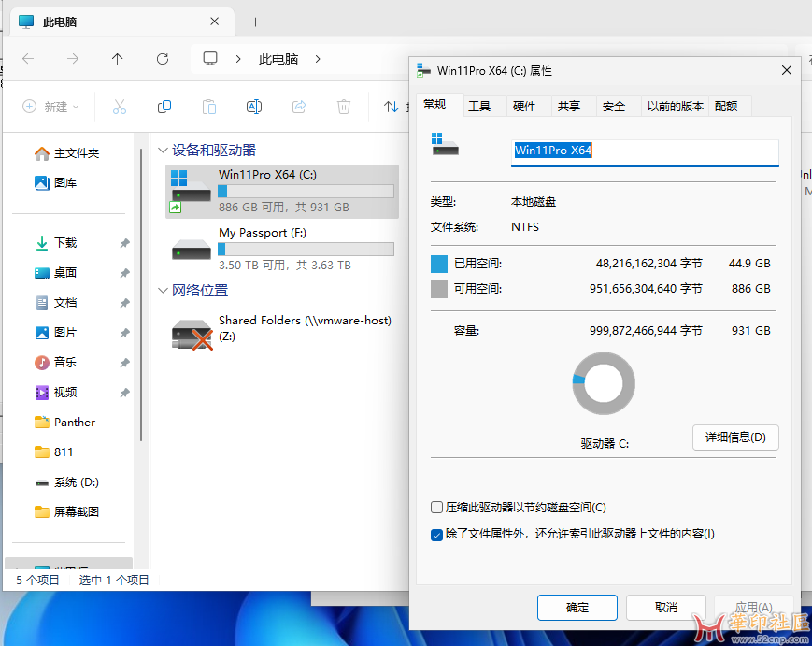Click the drive usage donut chart
This screenshot has height=646, width=812.
[x=604, y=383]
